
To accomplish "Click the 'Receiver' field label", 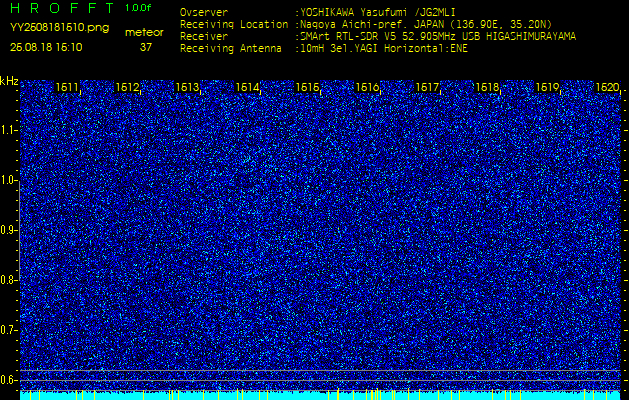I will [x=204, y=37].
